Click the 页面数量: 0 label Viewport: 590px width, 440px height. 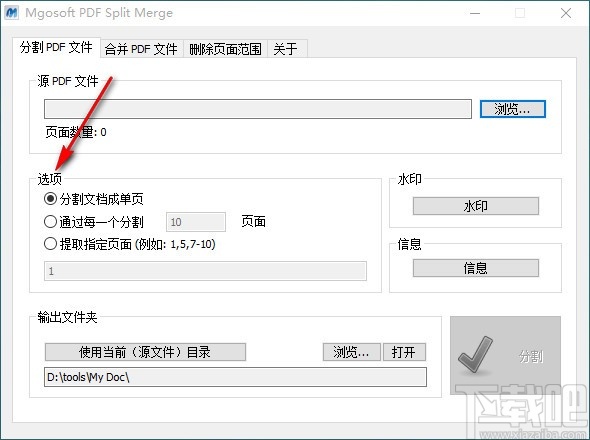[x=76, y=132]
